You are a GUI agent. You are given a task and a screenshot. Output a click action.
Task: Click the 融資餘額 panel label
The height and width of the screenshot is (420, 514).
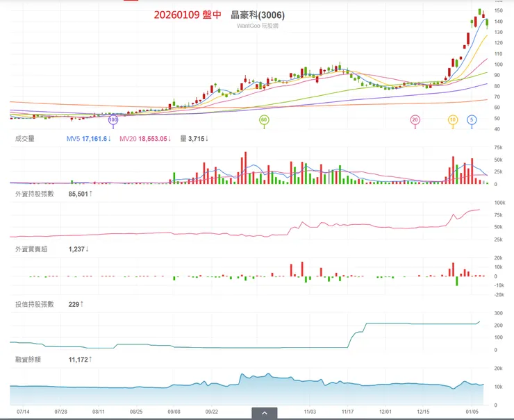(x=28, y=360)
